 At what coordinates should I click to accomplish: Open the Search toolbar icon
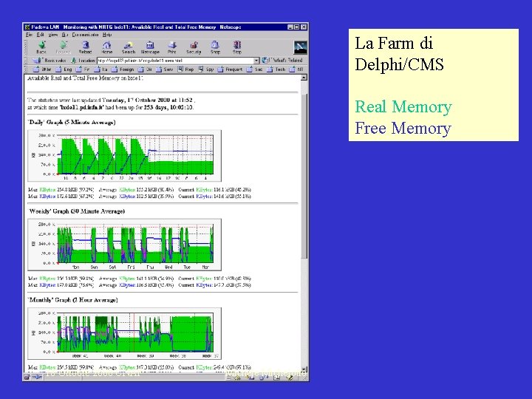pyautogui.click(x=129, y=47)
